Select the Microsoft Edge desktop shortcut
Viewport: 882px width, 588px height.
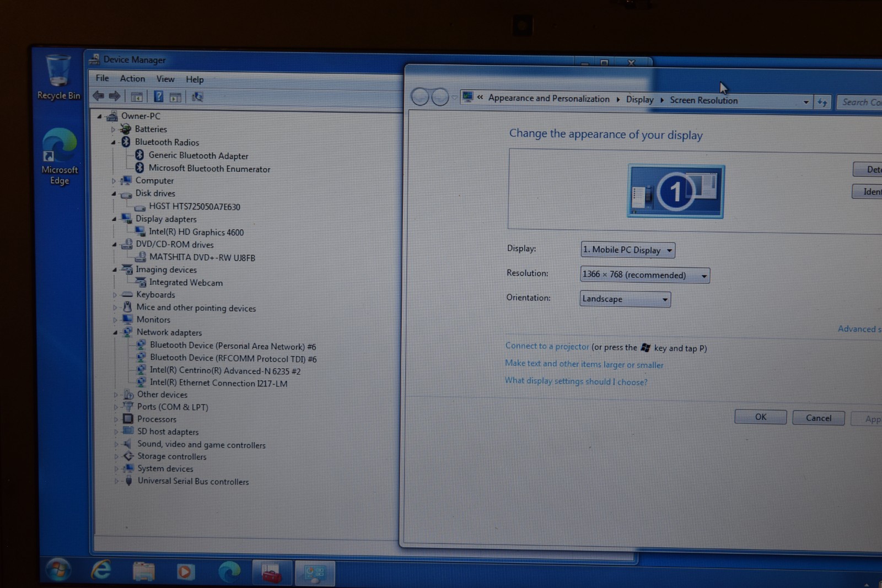(x=59, y=157)
